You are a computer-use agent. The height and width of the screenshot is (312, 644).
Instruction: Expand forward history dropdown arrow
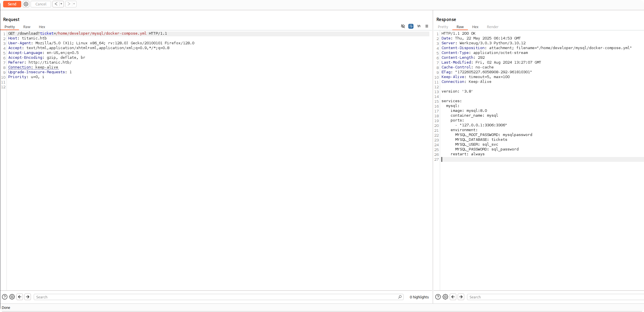click(74, 4)
